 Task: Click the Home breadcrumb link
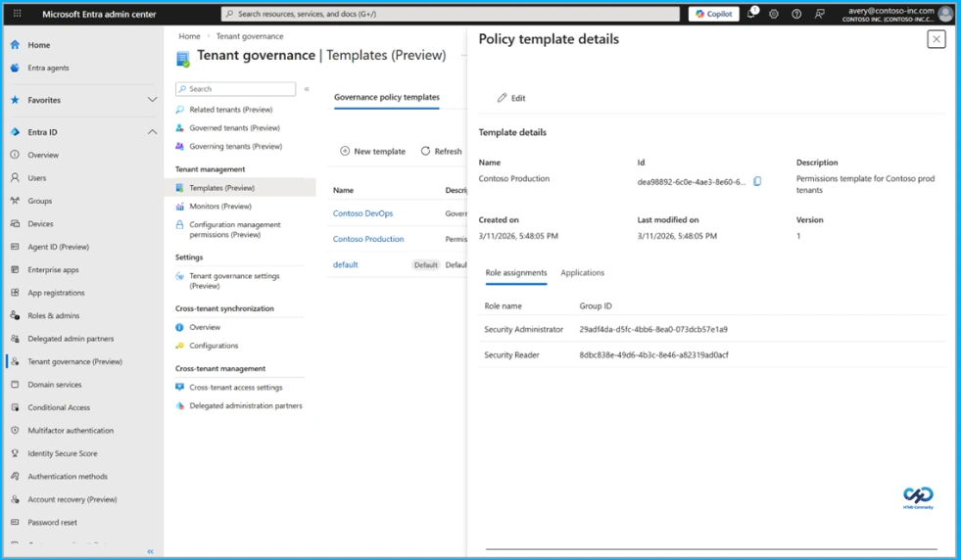click(x=189, y=36)
